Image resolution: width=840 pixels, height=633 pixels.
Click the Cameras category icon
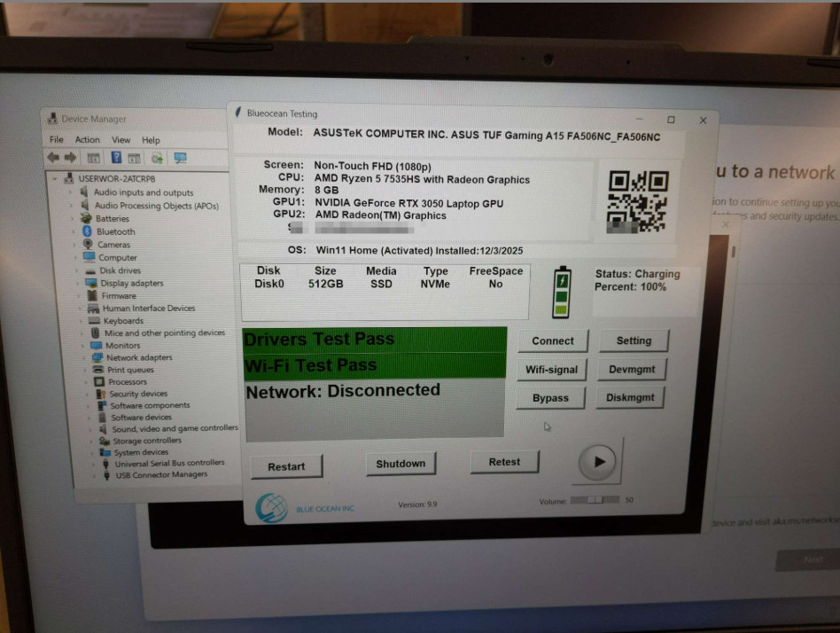click(89, 244)
